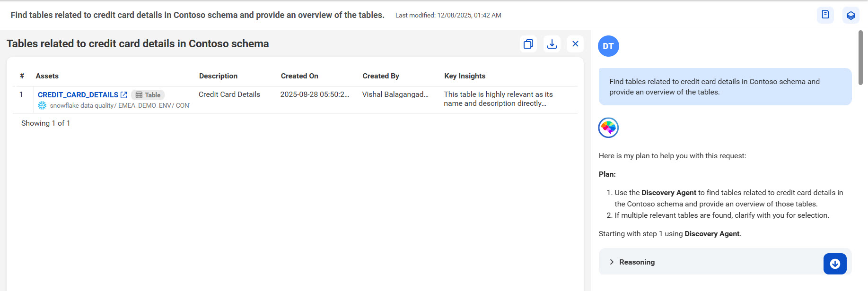Open external link icon beside CREDIT_CARD_DETAILS
This screenshot has width=868, height=291.
tap(124, 95)
